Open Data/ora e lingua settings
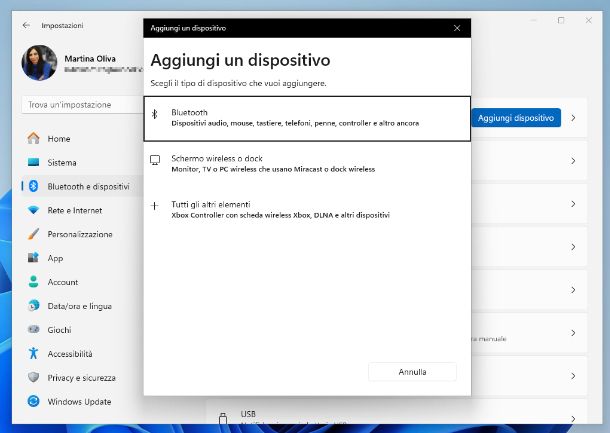The height and width of the screenshot is (433, 610). pos(79,306)
